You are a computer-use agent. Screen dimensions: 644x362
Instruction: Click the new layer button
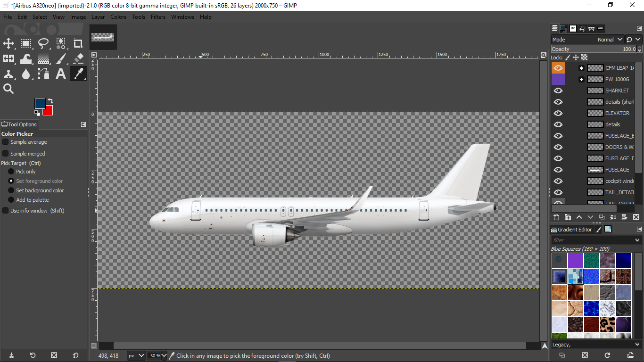click(x=556, y=217)
